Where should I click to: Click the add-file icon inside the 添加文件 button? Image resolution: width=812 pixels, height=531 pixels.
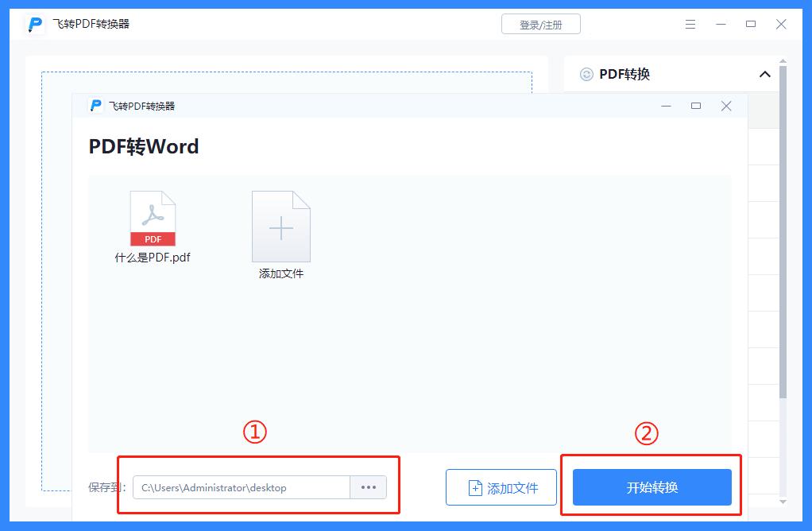475,487
